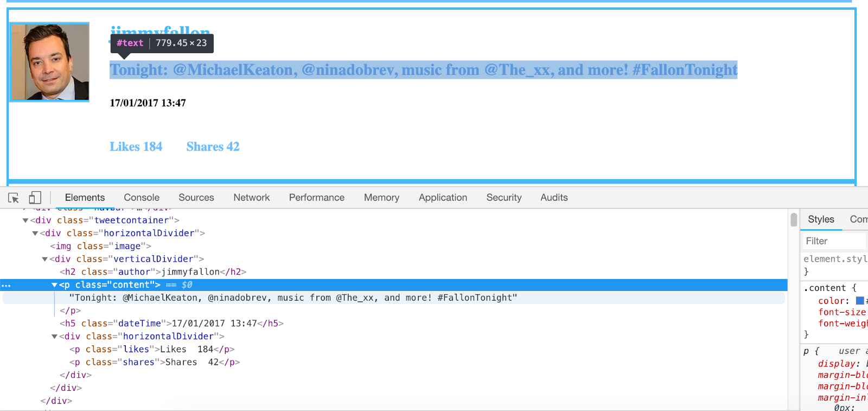Screen dimensions: 868x411
Task: Open the .content color swatch picker
Action: (860, 301)
